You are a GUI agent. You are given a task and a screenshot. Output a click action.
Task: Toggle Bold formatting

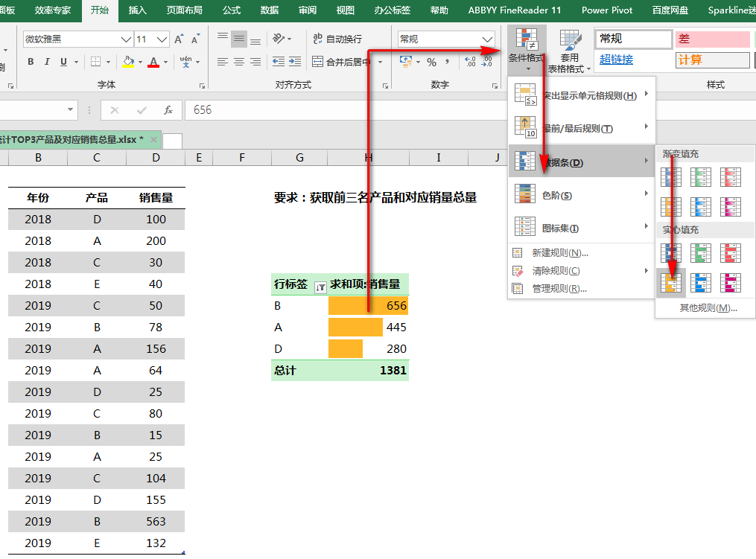31,62
